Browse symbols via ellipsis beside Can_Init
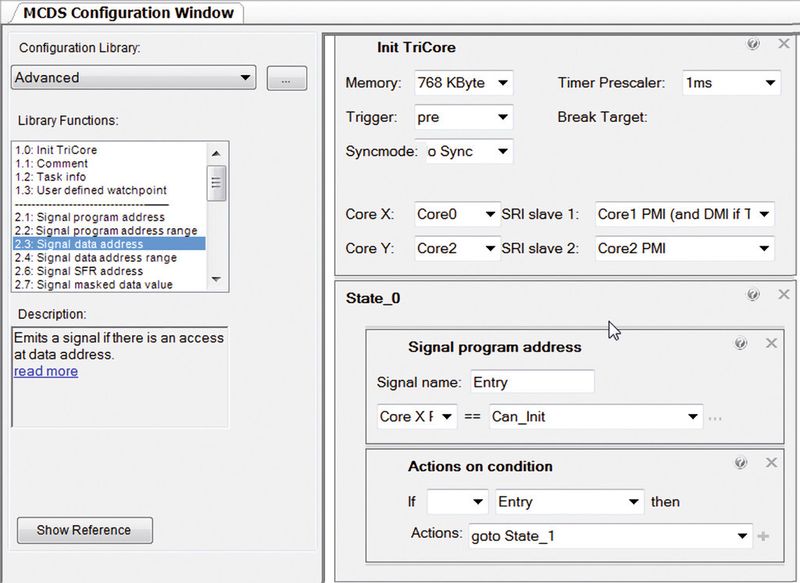800x583 pixels. tap(715, 418)
